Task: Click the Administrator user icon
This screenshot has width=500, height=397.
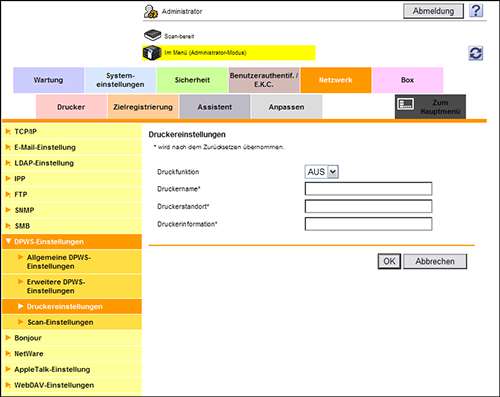Action: tap(151, 11)
